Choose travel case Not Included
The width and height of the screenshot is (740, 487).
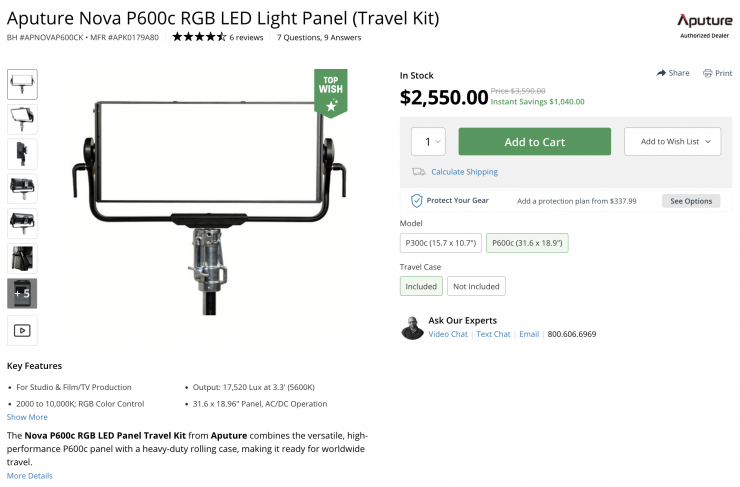(x=476, y=286)
